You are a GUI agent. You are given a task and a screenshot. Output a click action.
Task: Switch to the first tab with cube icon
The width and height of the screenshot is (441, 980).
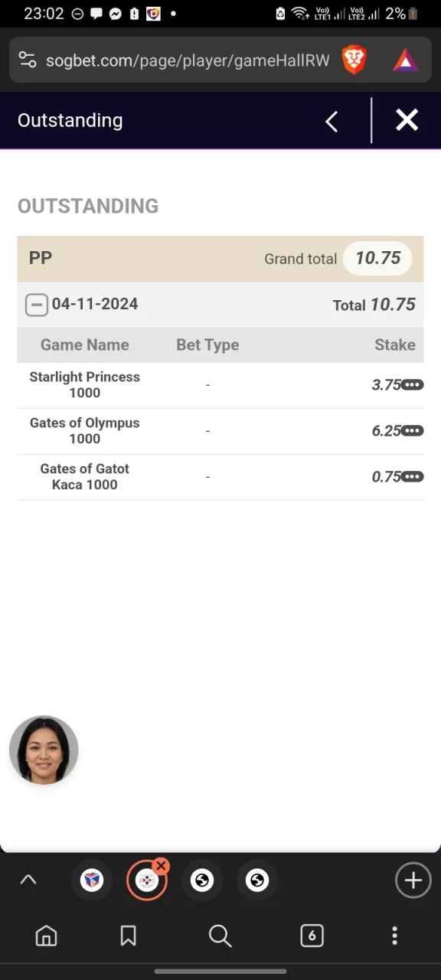[x=92, y=880]
